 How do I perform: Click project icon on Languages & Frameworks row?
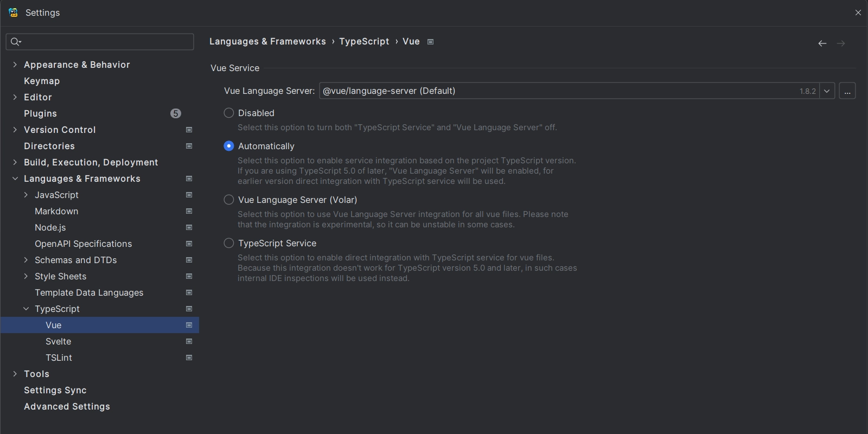point(189,178)
